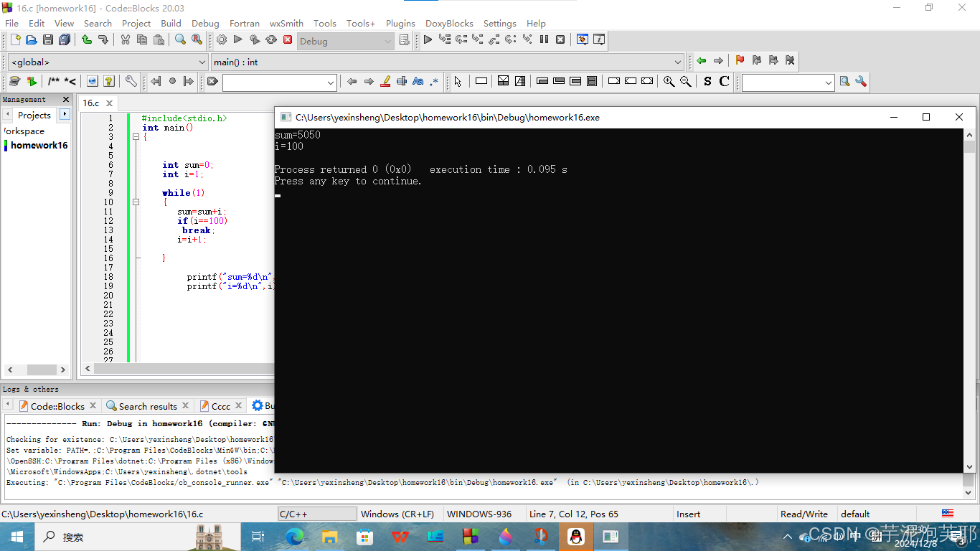Close the Management panel
Viewport: 980px width, 551px height.
pyautogui.click(x=66, y=100)
